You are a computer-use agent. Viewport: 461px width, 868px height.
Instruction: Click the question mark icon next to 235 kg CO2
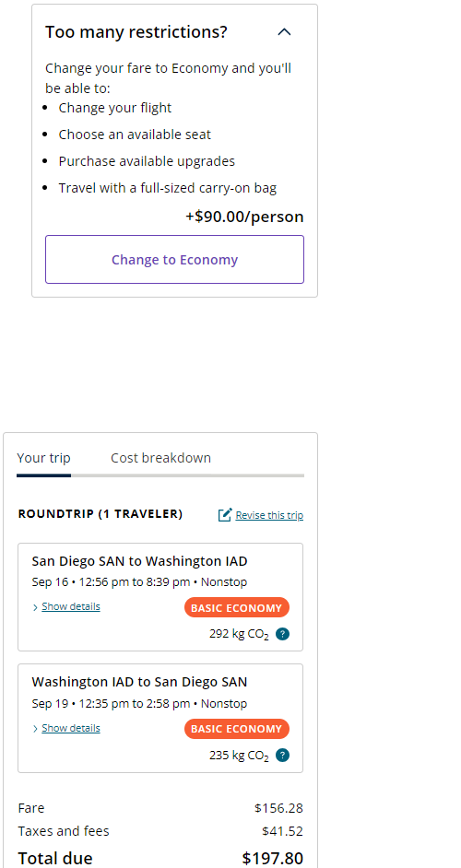click(282, 755)
